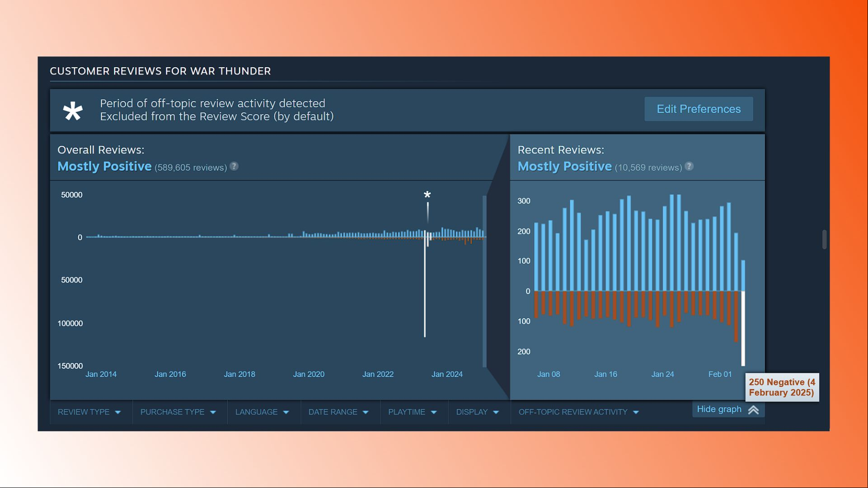Viewport: 868px width, 488px height.
Task: Open the Display dropdown menu
Action: (478, 412)
